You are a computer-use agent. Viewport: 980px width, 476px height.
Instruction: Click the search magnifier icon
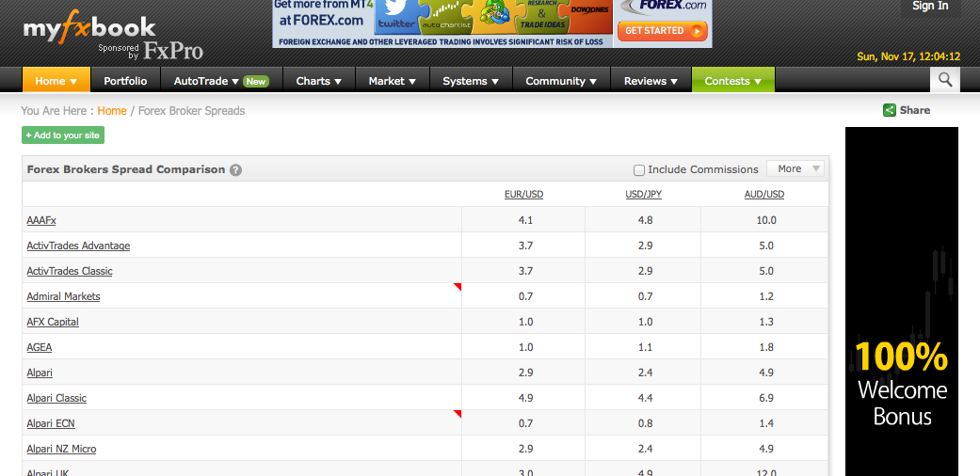[x=945, y=80]
